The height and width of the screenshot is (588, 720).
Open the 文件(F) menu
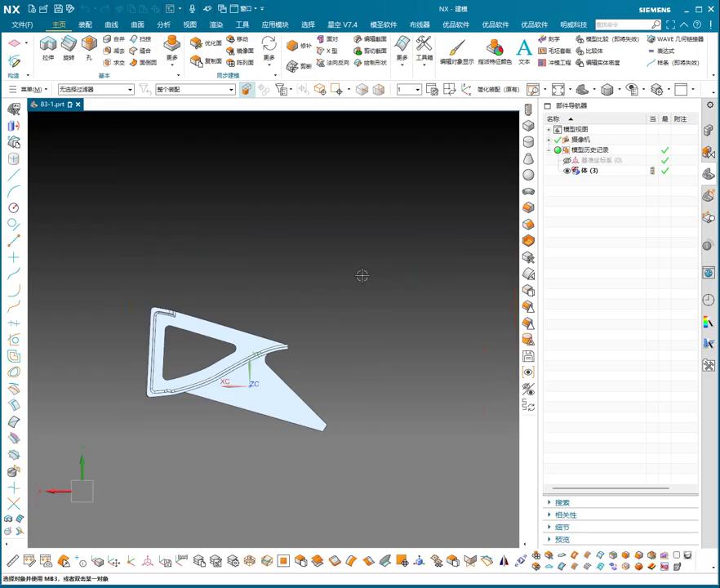pos(22,24)
